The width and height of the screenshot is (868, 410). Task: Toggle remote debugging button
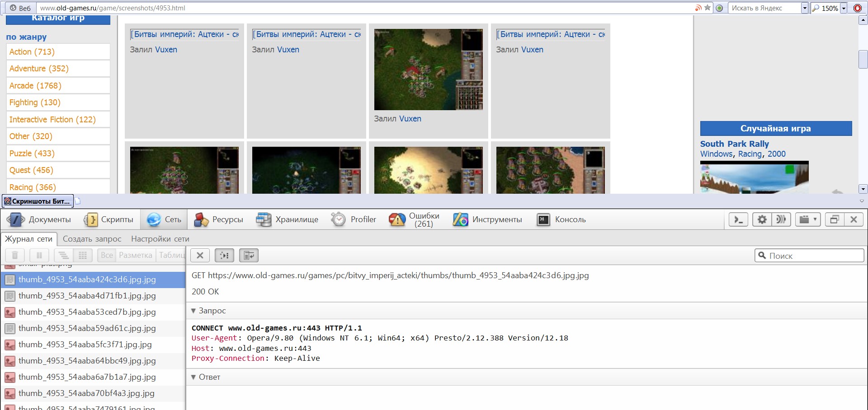[x=781, y=219]
